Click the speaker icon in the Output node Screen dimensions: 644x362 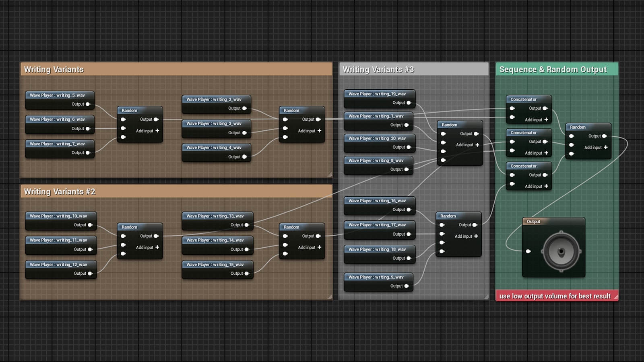click(x=561, y=251)
